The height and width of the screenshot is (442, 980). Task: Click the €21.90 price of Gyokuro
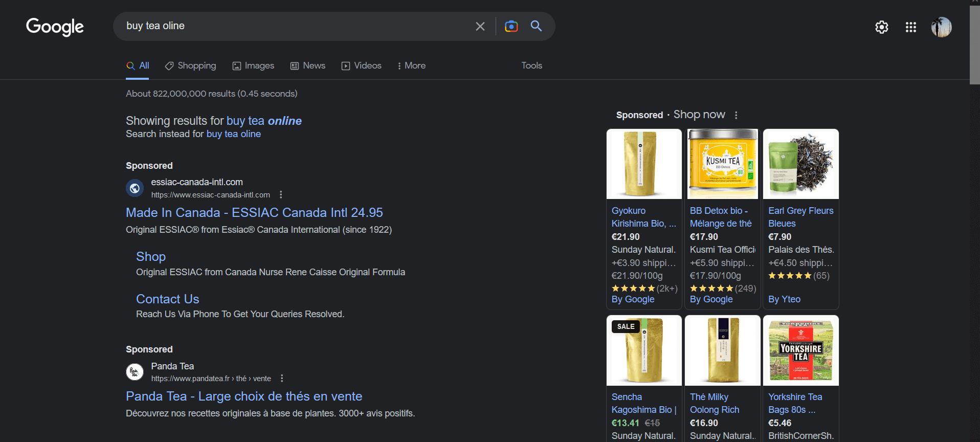626,237
